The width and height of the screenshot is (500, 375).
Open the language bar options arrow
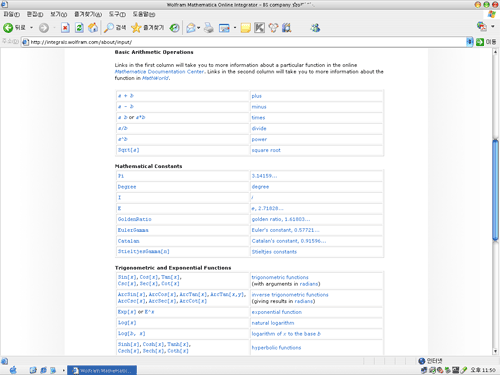click(x=493, y=26)
